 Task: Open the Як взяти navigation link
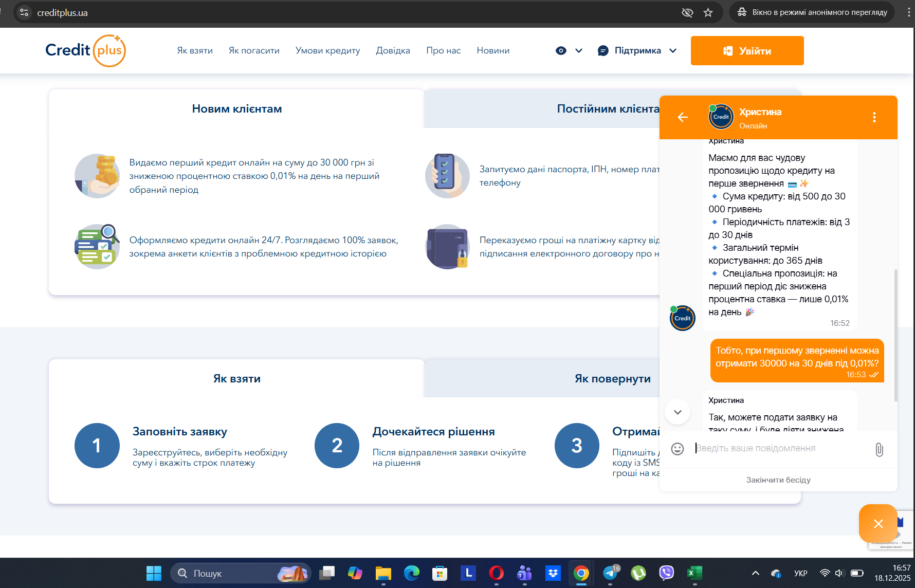195,50
